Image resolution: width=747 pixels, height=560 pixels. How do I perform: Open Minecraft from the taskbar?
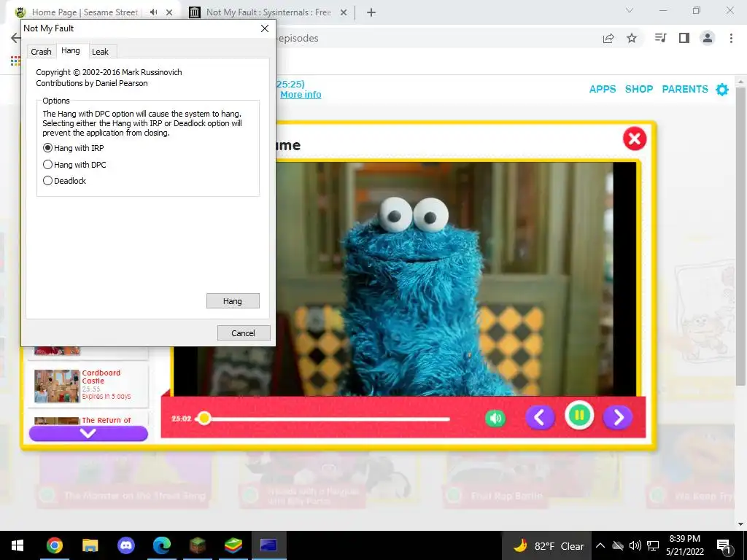pos(197,545)
